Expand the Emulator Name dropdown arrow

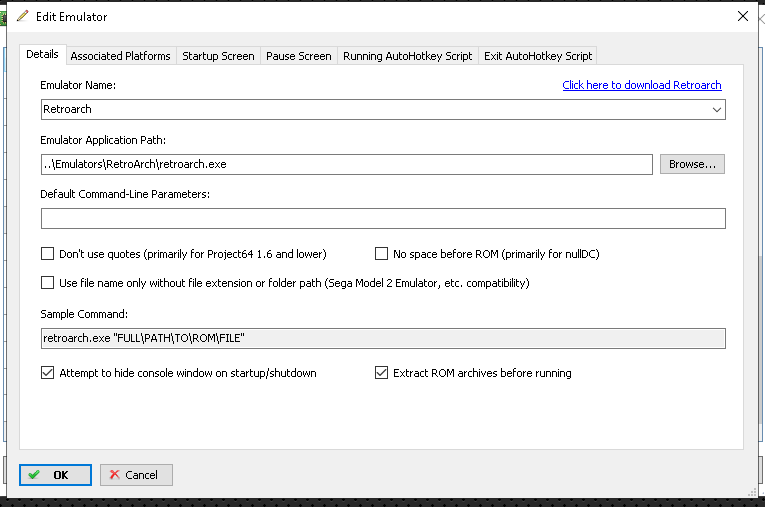coord(716,109)
